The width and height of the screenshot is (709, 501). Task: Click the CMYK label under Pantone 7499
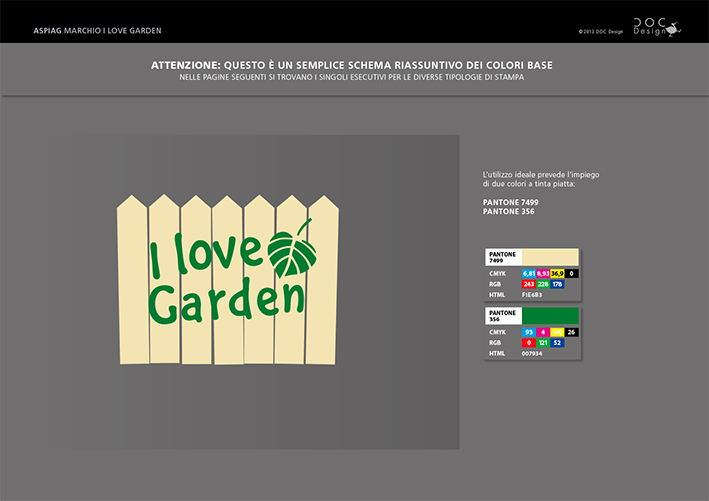pos(497,274)
